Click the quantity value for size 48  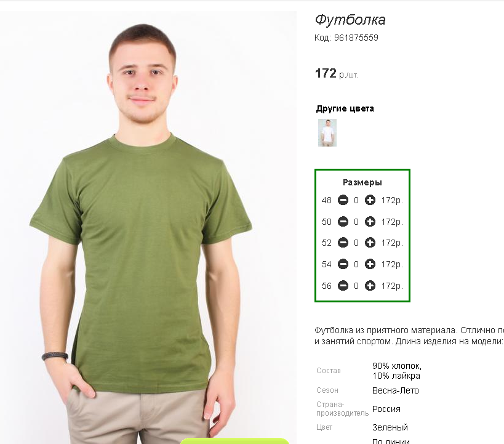(356, 200)
